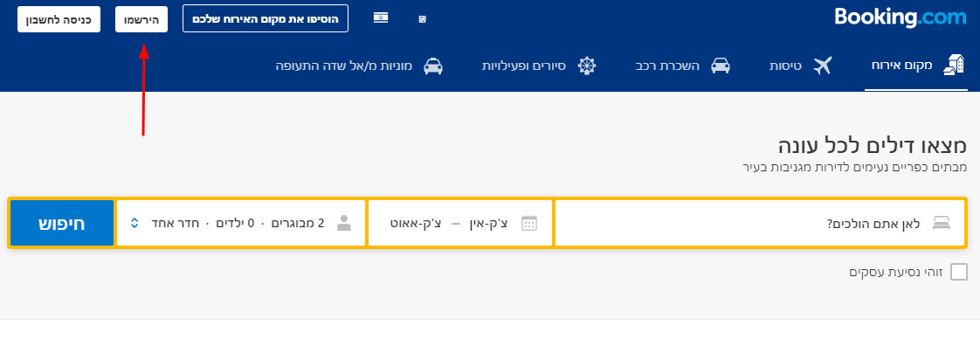Click the הירשמו register button
The width and height of the screenshot is (980, 340).
[141, 19]
